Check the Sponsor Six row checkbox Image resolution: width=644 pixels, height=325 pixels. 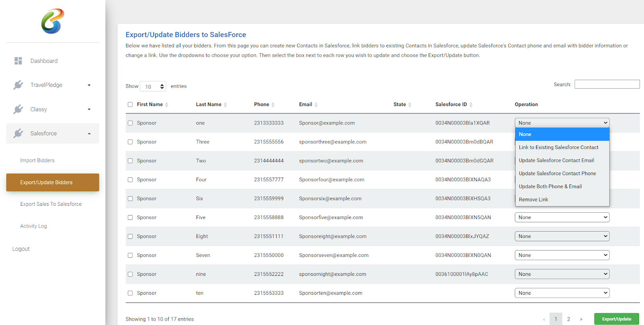point(130,199)
